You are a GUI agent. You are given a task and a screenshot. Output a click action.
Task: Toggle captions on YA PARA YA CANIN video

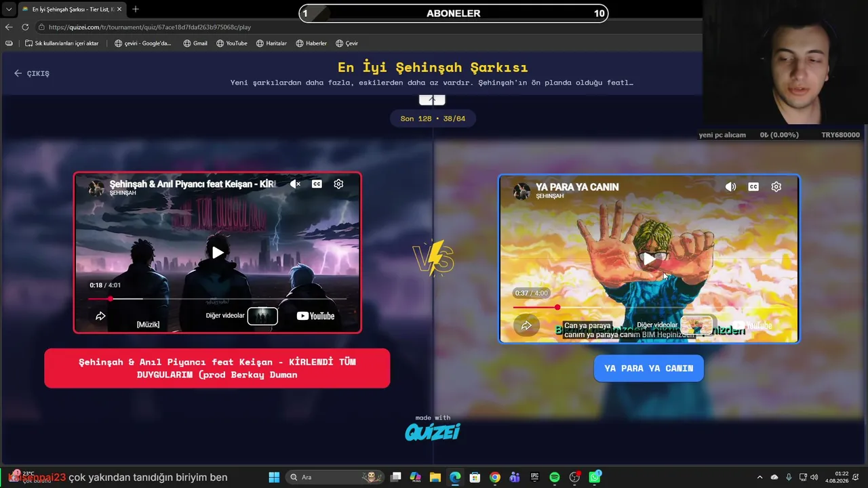[x=753, y=187]
